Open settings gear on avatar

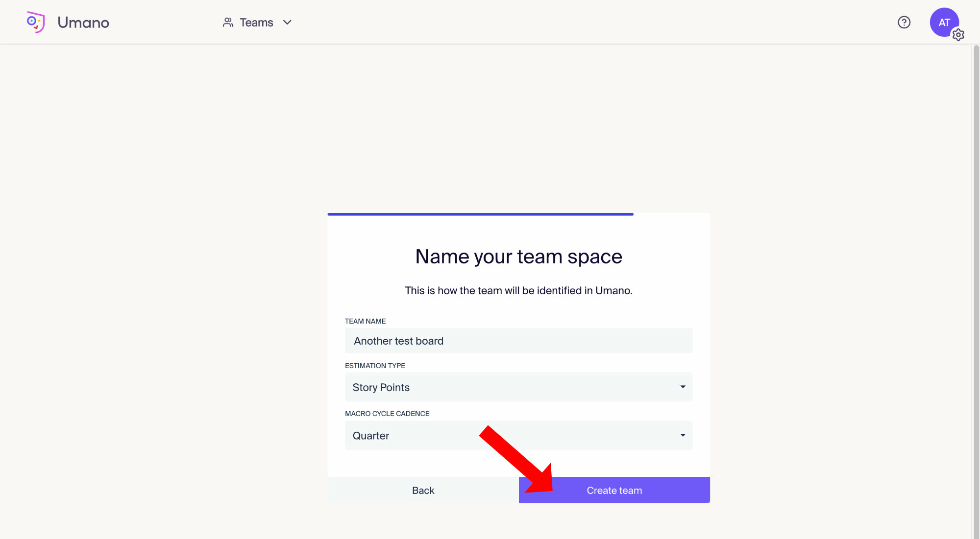pyautogui.click(x=958, y=35)
